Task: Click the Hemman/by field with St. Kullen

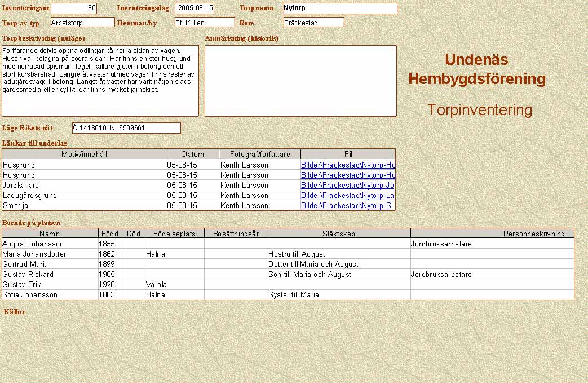Action: (x=204, y=23)
